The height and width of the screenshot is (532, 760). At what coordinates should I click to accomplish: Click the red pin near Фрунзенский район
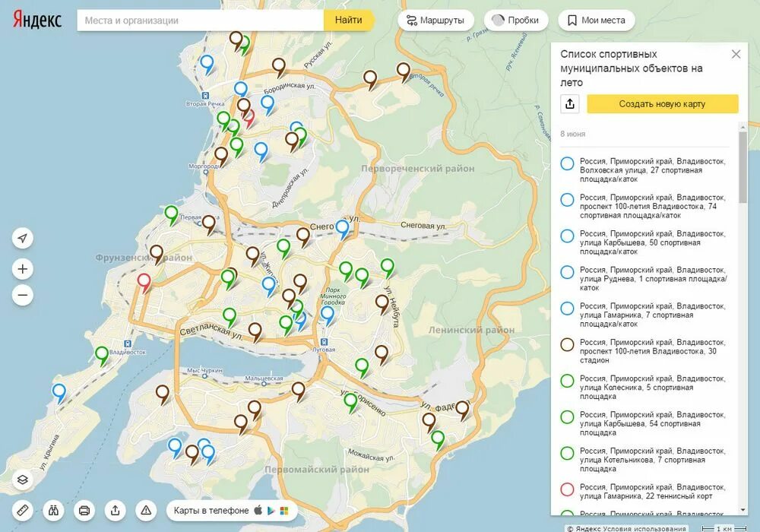(144, 283)
